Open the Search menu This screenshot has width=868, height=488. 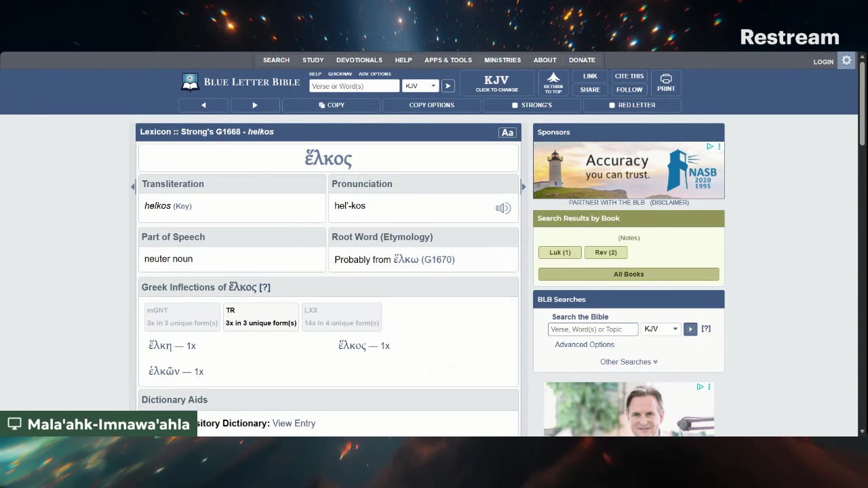[276, 60]
